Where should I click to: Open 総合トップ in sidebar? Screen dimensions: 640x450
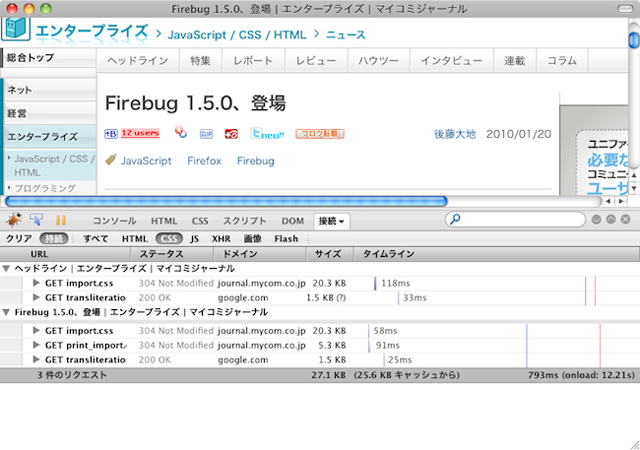49,58
